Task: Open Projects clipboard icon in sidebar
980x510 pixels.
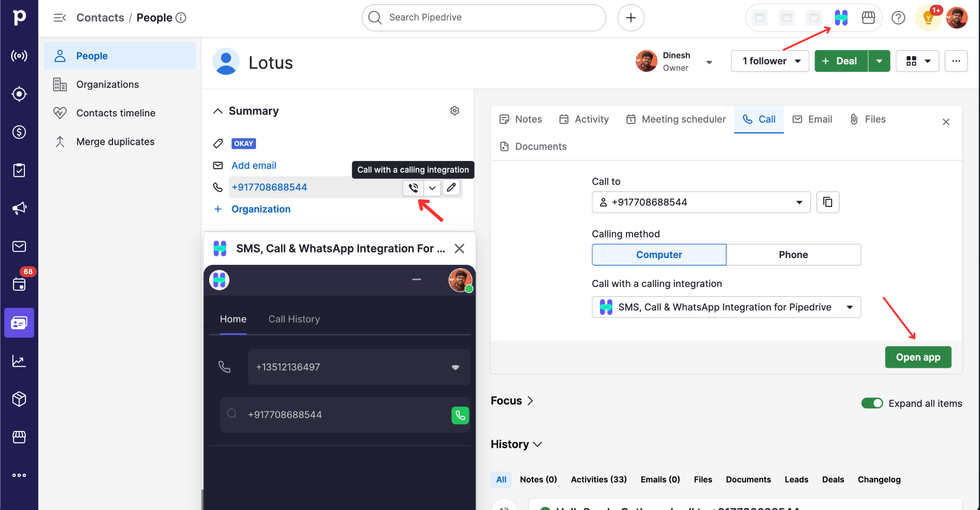Action: coord(19,170)
